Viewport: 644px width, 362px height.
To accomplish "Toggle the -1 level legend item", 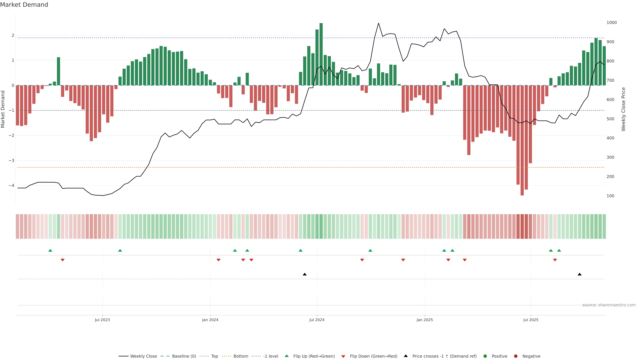I will tap(271, 356).
